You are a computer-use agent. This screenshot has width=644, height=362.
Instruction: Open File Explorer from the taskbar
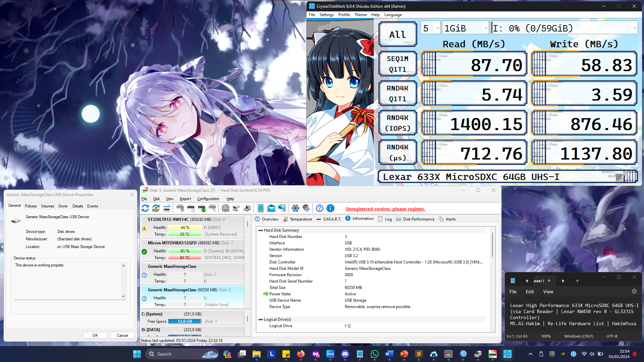click(257, 354)
